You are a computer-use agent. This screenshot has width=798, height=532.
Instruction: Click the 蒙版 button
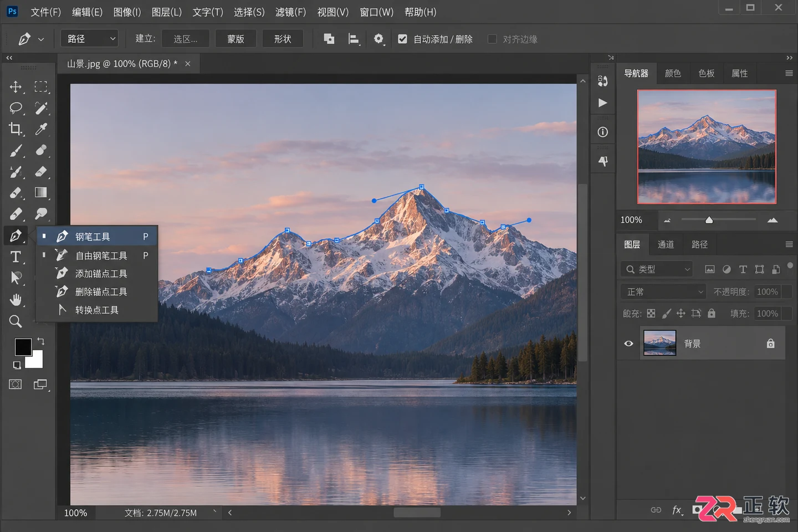[x=236, y=39]
